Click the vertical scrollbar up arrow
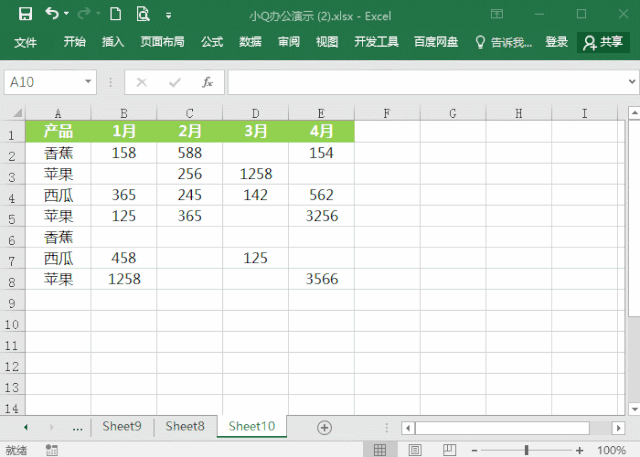 point(634,112)
